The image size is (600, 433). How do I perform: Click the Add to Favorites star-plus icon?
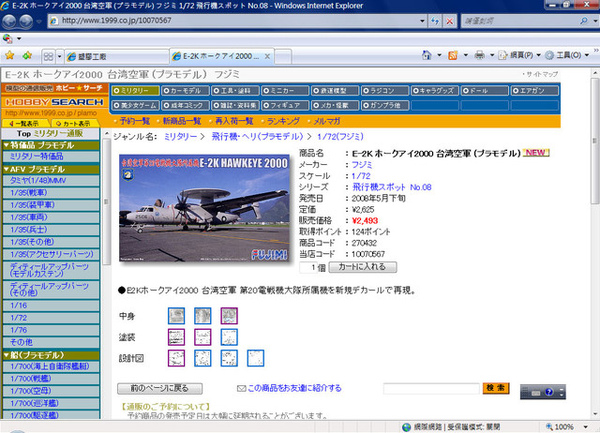pos(27,56)
